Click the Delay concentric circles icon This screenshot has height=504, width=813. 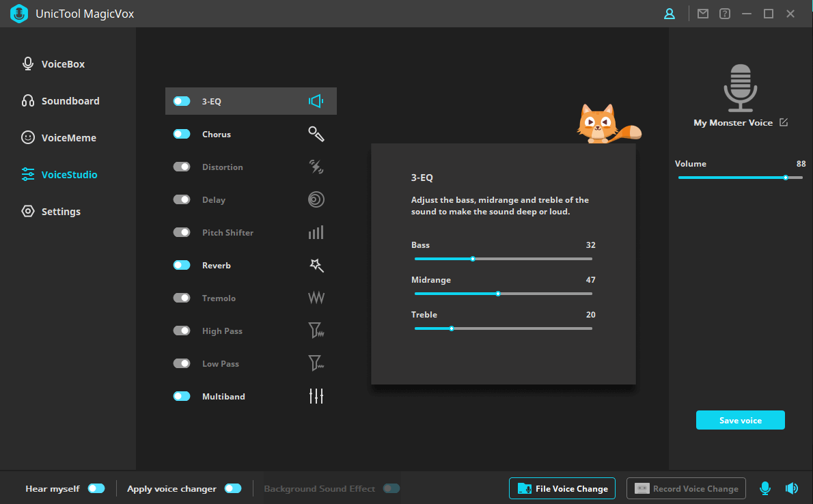click(316, 199)
